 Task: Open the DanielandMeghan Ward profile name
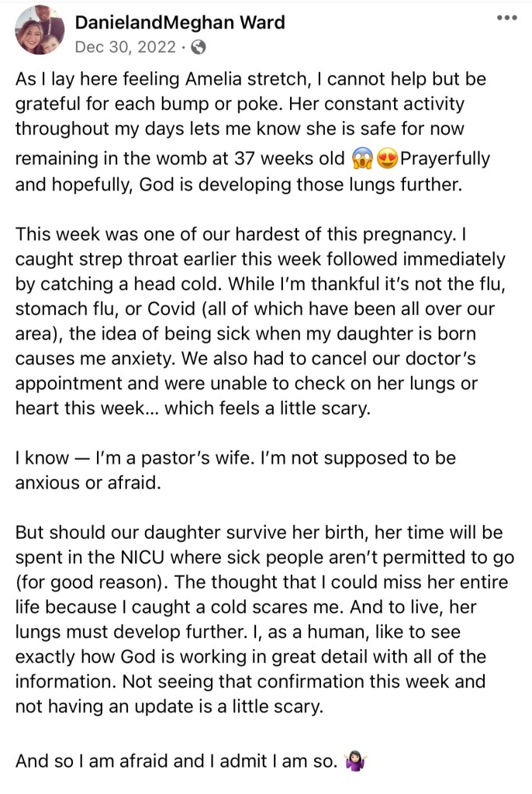[x=180, y=22]
